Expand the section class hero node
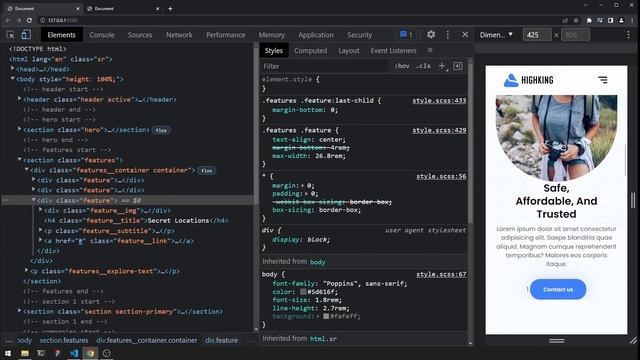 (19, 129)
